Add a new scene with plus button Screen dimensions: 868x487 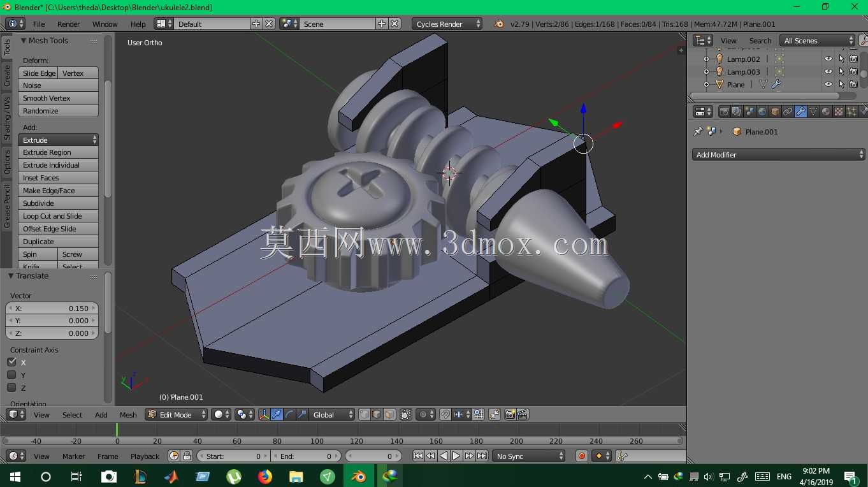[382, 24]
